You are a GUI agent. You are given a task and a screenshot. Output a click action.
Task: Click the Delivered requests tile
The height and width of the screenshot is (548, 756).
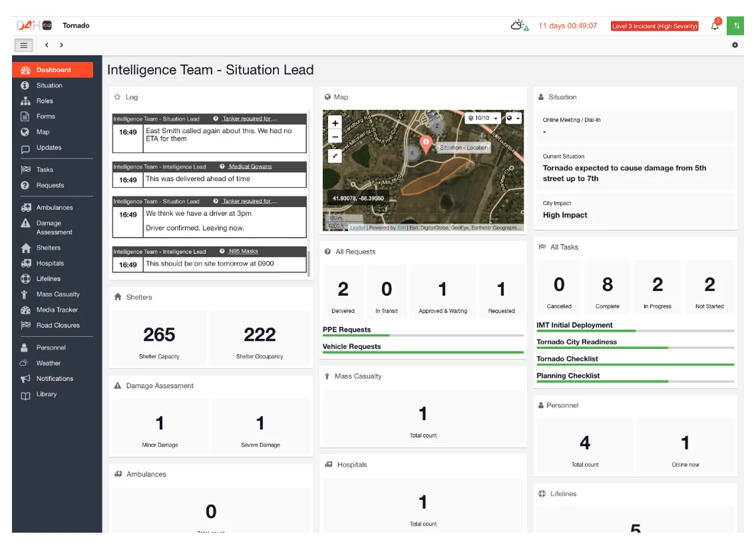click(x=343, y=292)
